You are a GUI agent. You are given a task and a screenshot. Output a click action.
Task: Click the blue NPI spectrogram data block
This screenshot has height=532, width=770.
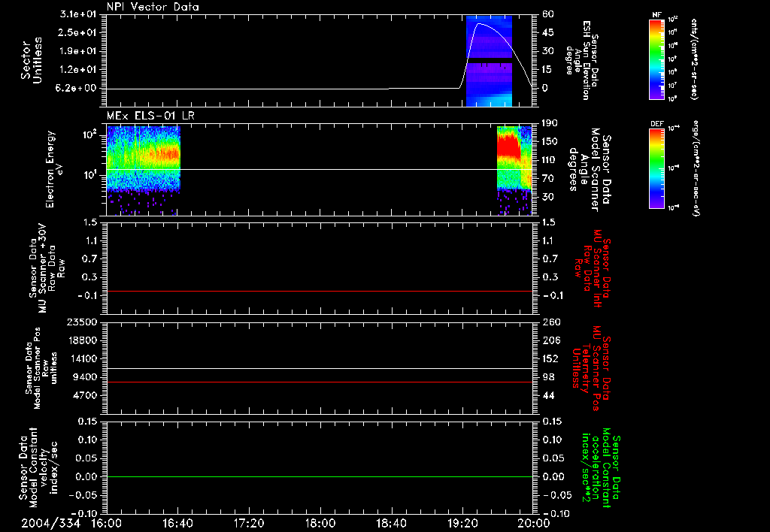tap(489, 61)
